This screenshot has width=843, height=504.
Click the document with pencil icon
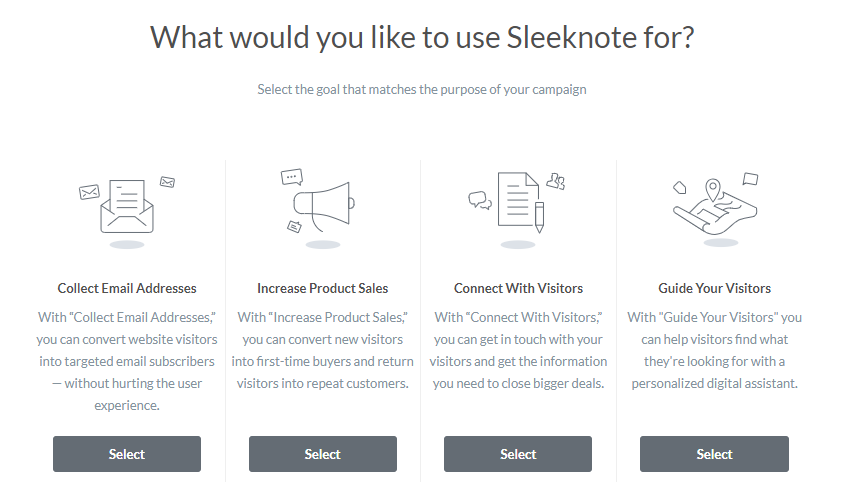pos(521,202)
